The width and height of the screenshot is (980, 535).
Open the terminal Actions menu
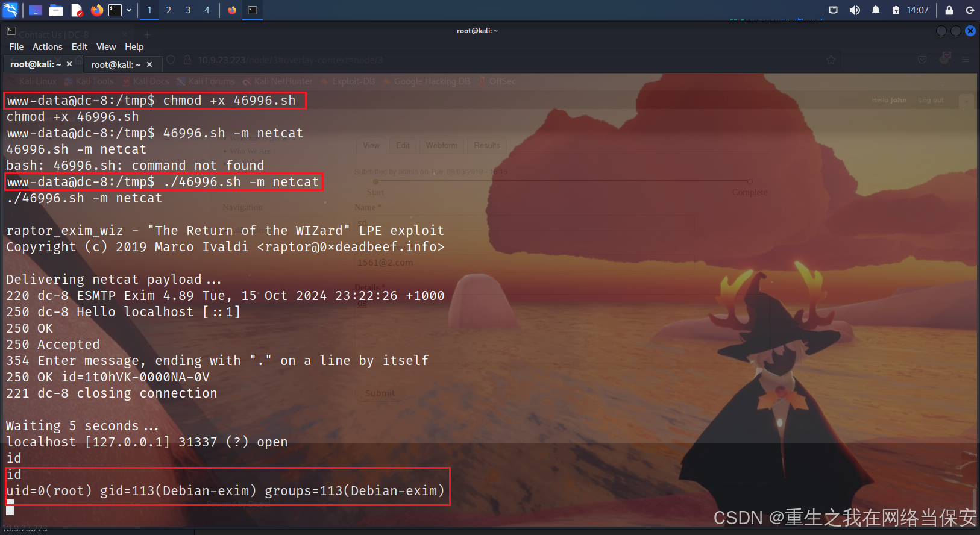coord(48,47)
